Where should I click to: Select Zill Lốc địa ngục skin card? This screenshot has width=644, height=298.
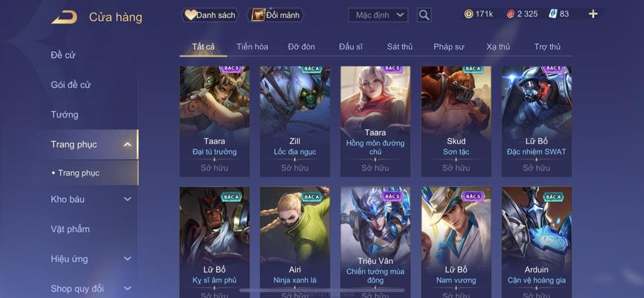pos(295,121)
